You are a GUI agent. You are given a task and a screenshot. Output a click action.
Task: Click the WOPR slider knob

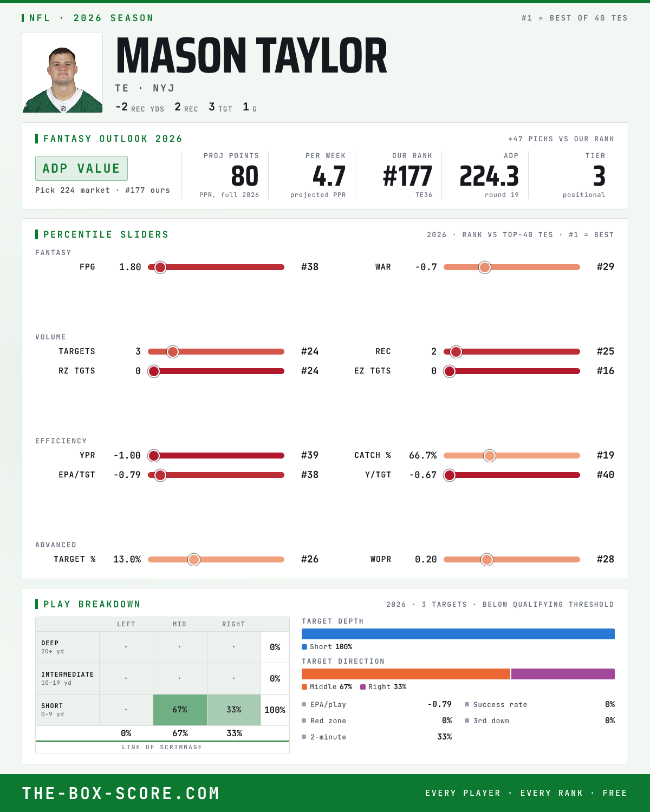coord(487,560)
